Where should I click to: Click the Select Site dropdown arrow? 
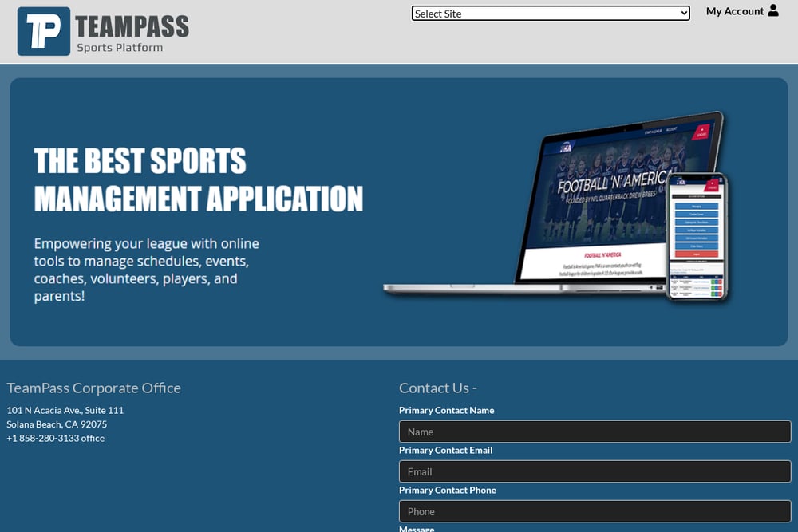pyautogui.click(x=684, y=14)
